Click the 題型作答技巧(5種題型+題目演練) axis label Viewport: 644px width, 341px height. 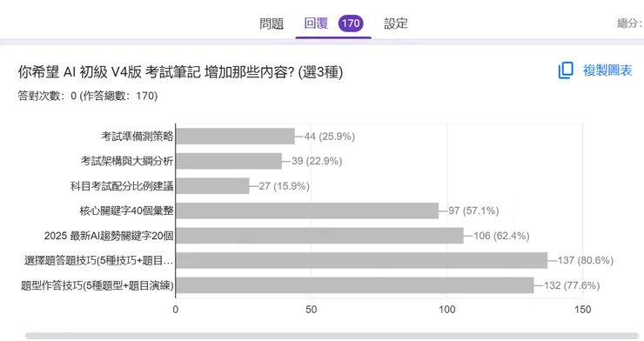click(x=97, y=285)
